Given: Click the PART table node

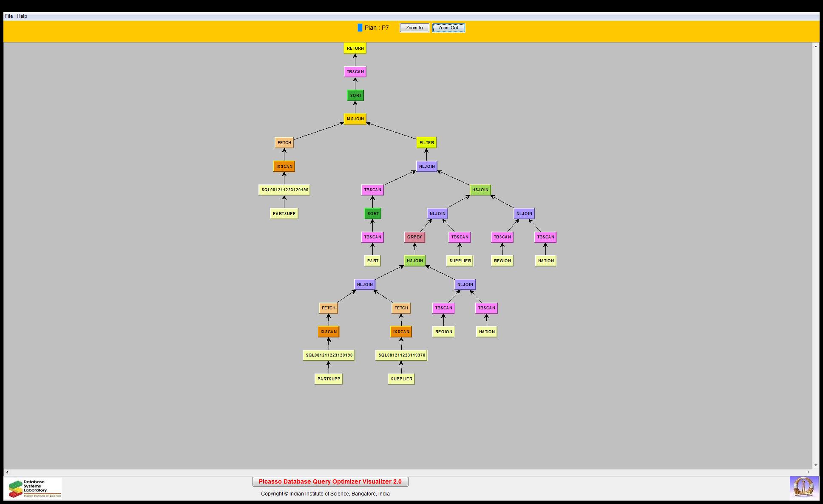Looking at the screenshot, I should [x=373, y=261].
